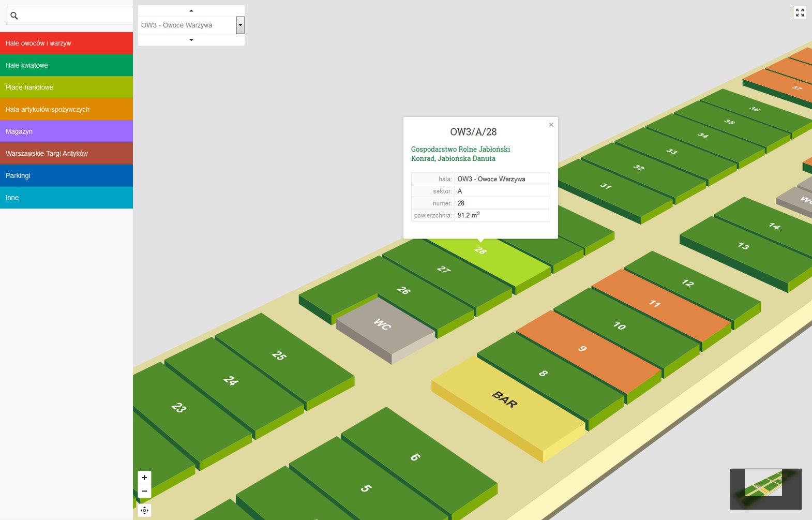This screenshot has width=812, height=520.
Task: Toggle fullscreen map view
Action: 800,12
